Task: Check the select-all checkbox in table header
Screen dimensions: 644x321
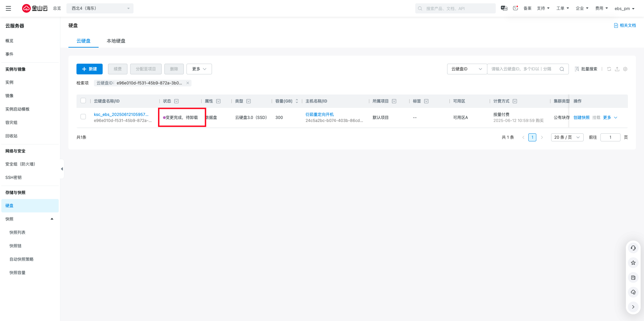Action: [x=83, y=101]
